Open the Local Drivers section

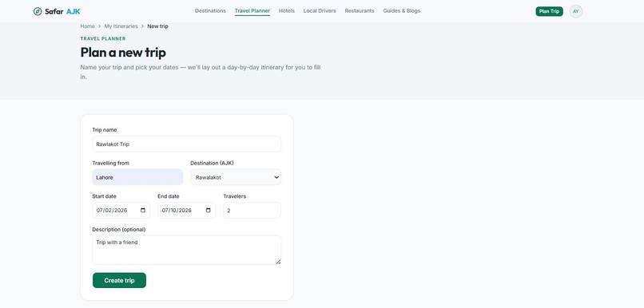[x=320, y=11]
